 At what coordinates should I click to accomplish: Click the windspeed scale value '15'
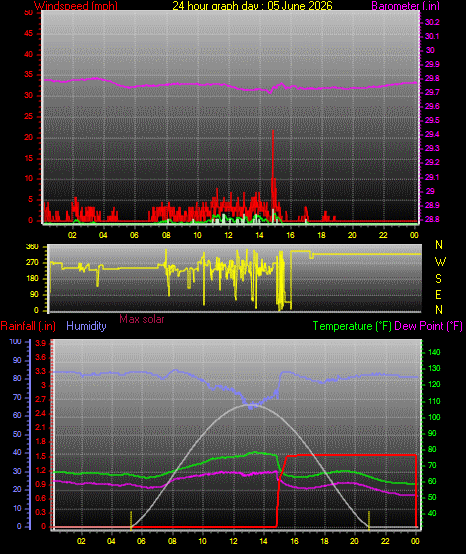(x=28, y=158)
